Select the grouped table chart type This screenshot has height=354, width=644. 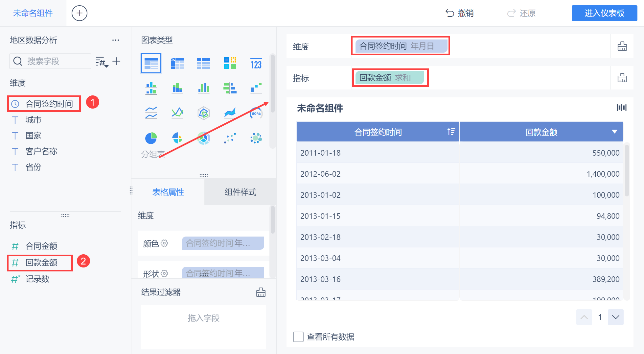pyautogui.click(x=151, y=63)
